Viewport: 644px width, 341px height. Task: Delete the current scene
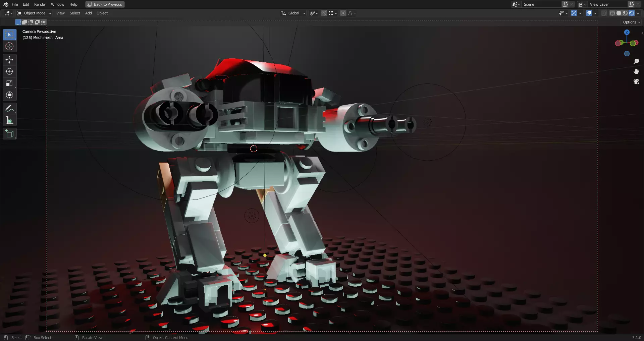[572, 4]
